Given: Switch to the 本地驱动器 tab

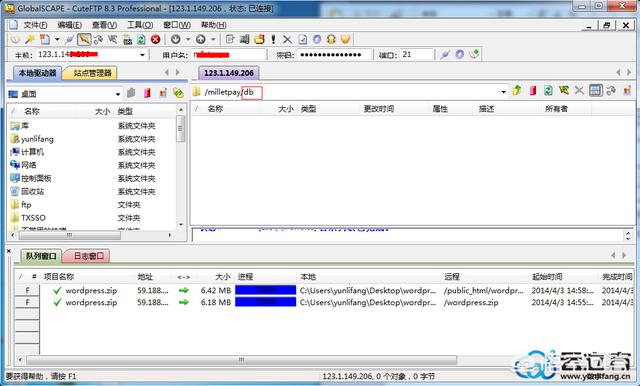Looking at the screenshot, I should tap(37, 73).
